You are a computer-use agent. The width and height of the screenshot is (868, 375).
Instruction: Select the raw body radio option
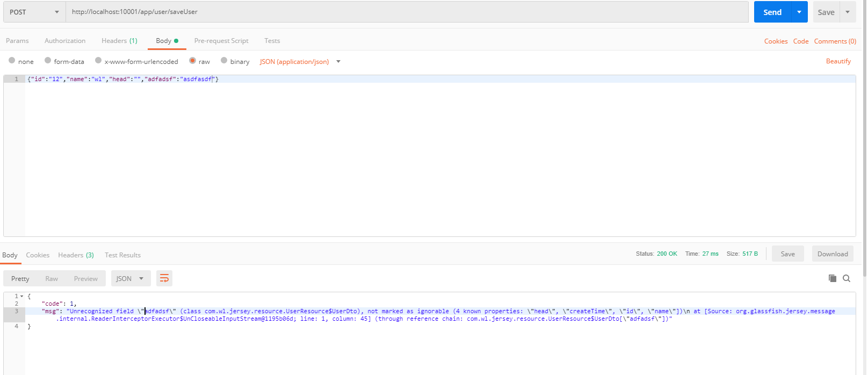(192, 61)
